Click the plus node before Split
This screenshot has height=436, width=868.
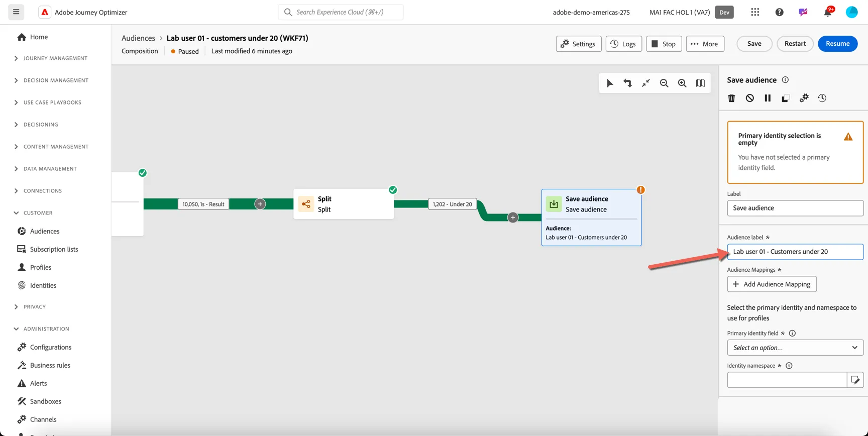[x=260, y=204]
